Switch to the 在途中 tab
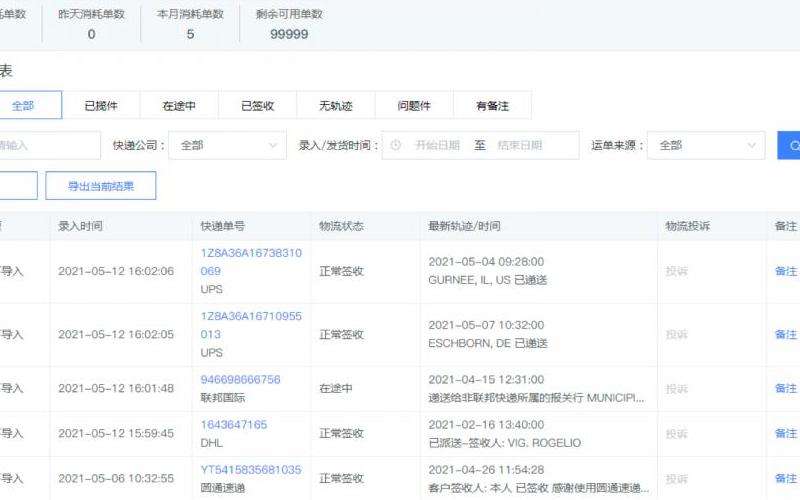This screenshot has width=800, height=500. pyautogui.click(x=179, y=105)
